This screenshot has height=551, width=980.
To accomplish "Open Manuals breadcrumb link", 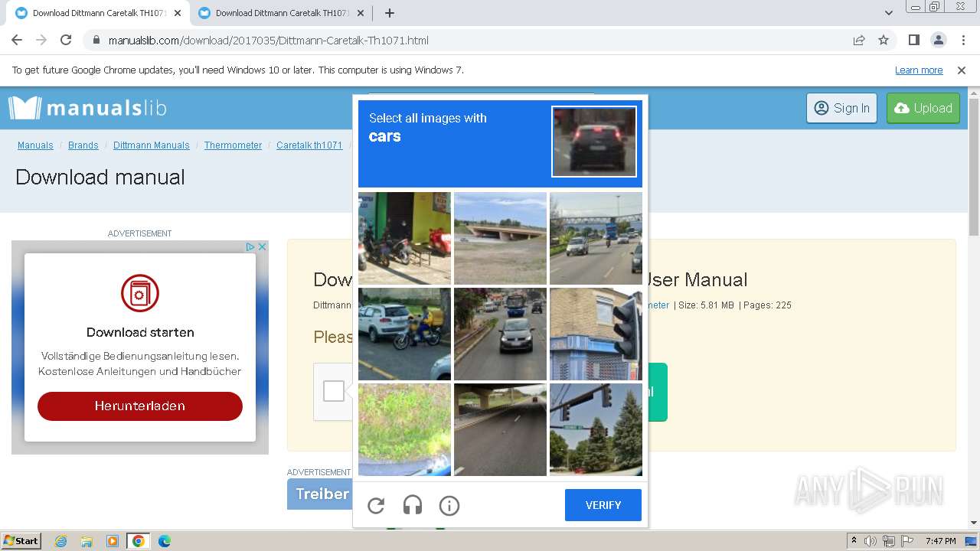I will [35, 145].
